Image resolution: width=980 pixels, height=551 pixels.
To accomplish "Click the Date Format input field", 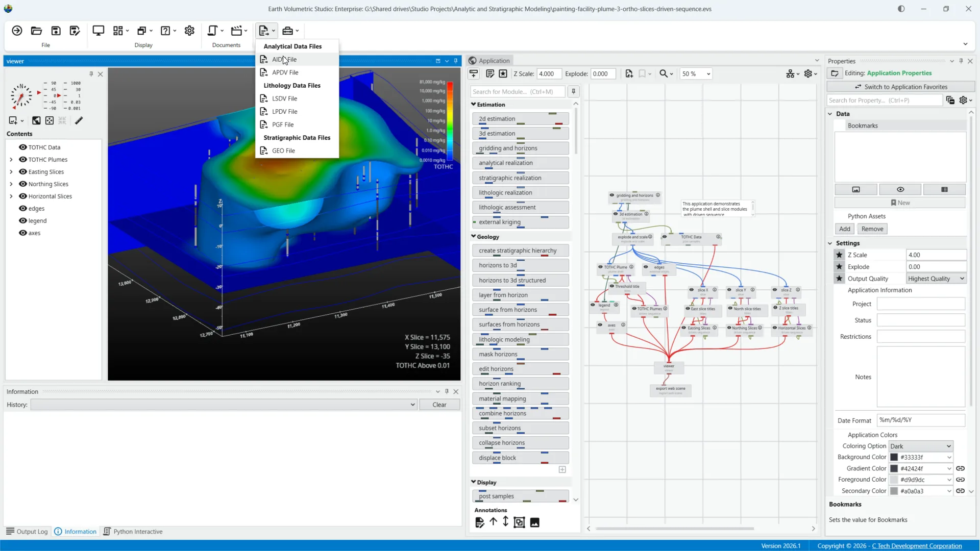I will tap(921, 420).
